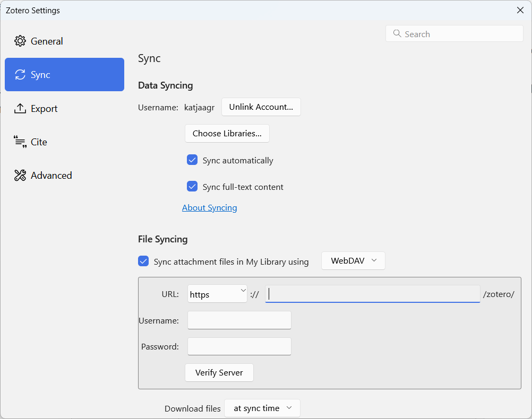This screenshot has height=419, width=532.
Task: Click the WebDAV URL input field
Action: (x=373, y=294)
